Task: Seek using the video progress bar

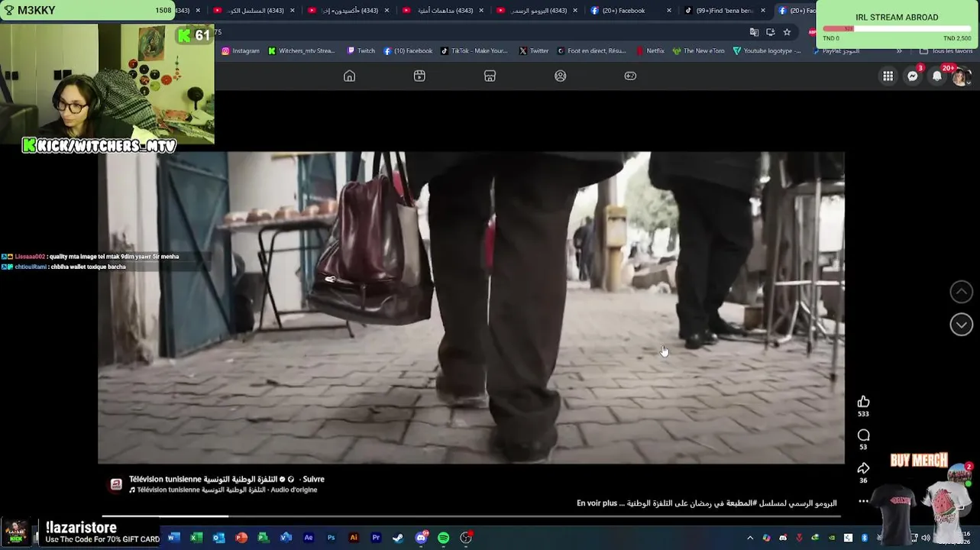Action: (471, 517)
